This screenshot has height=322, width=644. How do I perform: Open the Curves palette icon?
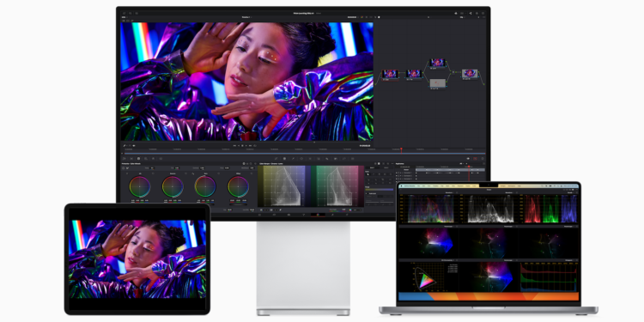pyautogui.click(x=276, y=159)
